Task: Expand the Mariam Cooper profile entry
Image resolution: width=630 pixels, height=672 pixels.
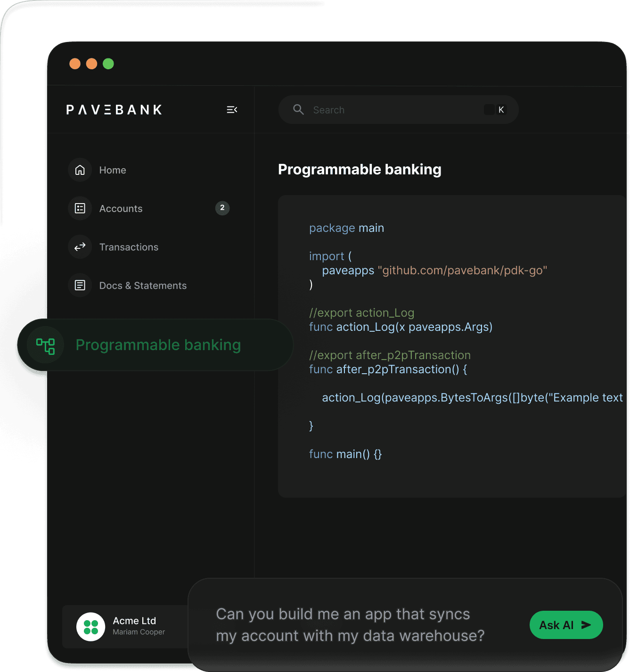Action: tap(138, 632)
